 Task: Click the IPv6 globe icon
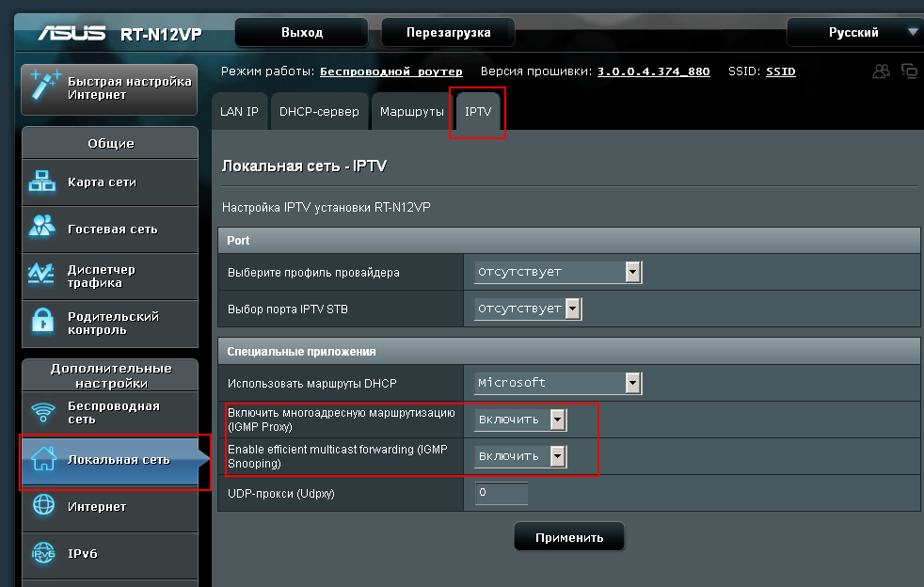pos(43,553)
